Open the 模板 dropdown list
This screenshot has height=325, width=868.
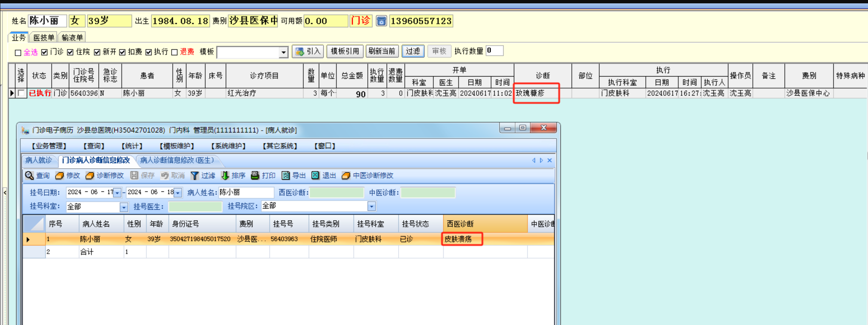coord(284,52)
